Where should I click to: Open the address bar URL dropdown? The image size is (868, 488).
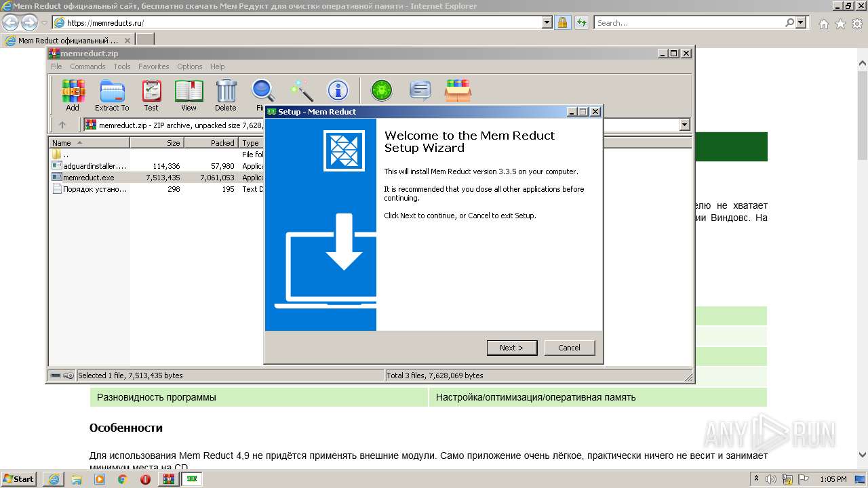coord(547,23)
